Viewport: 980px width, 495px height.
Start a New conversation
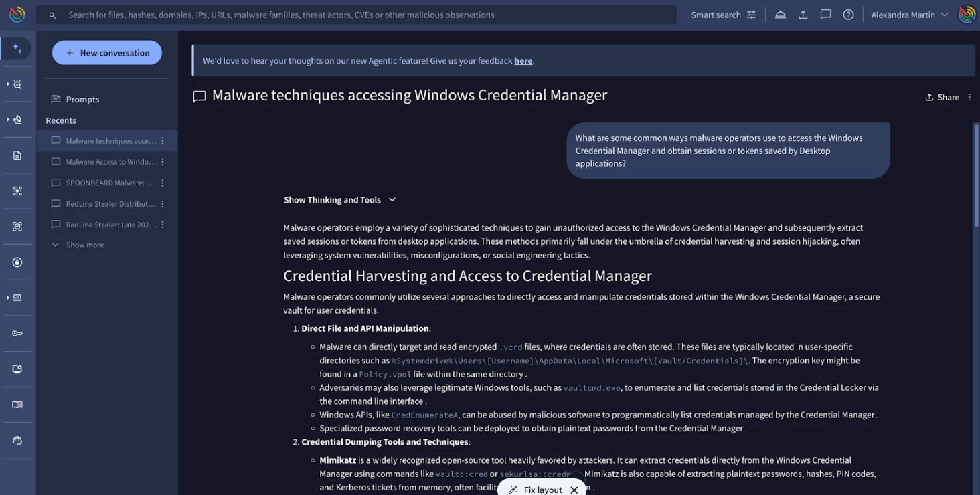pyautogui.click(x=107, y=53)
